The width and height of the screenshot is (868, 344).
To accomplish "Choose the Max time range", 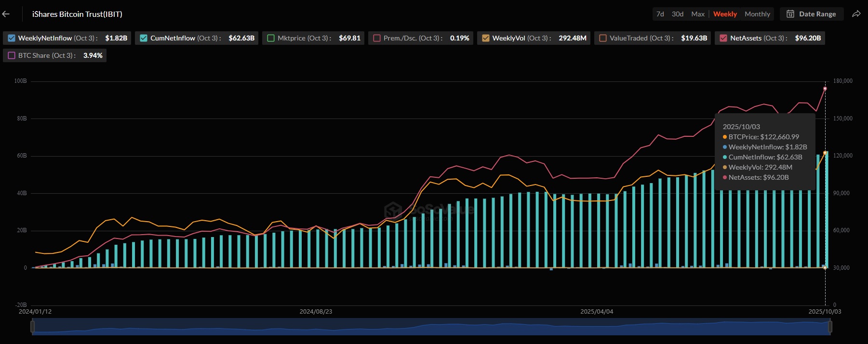I will [697, 14].
